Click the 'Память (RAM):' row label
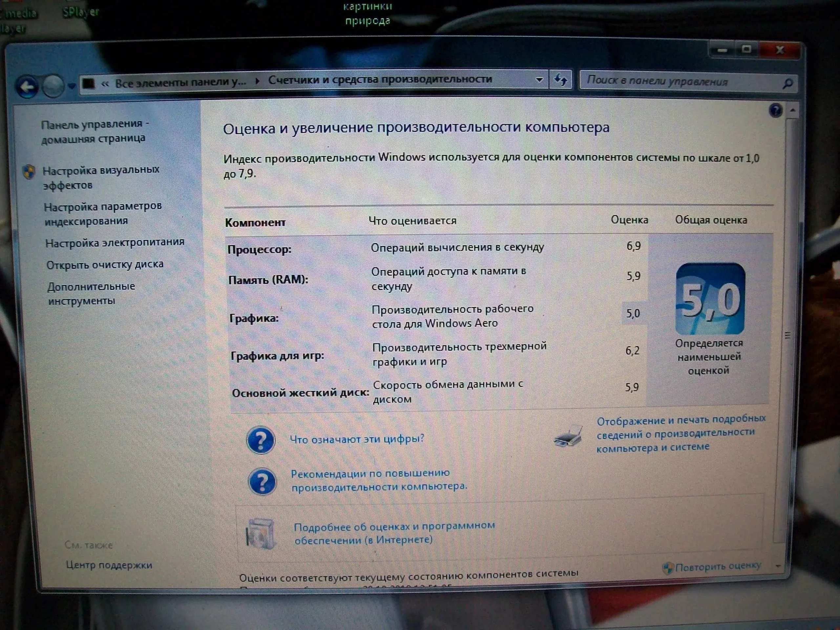The height and width of the screenshot is (630, 840). [x=268, y=280]
